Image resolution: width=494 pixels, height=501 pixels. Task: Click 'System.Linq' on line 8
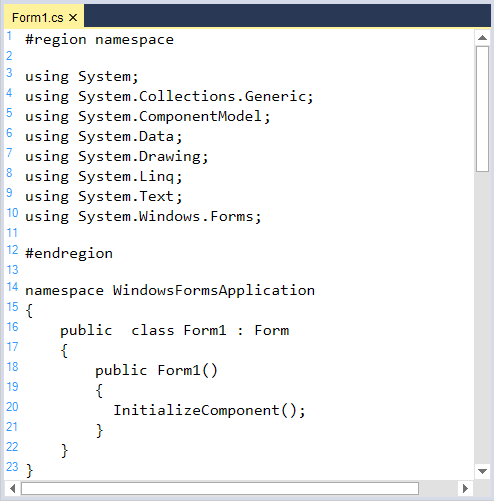[126, 177]
